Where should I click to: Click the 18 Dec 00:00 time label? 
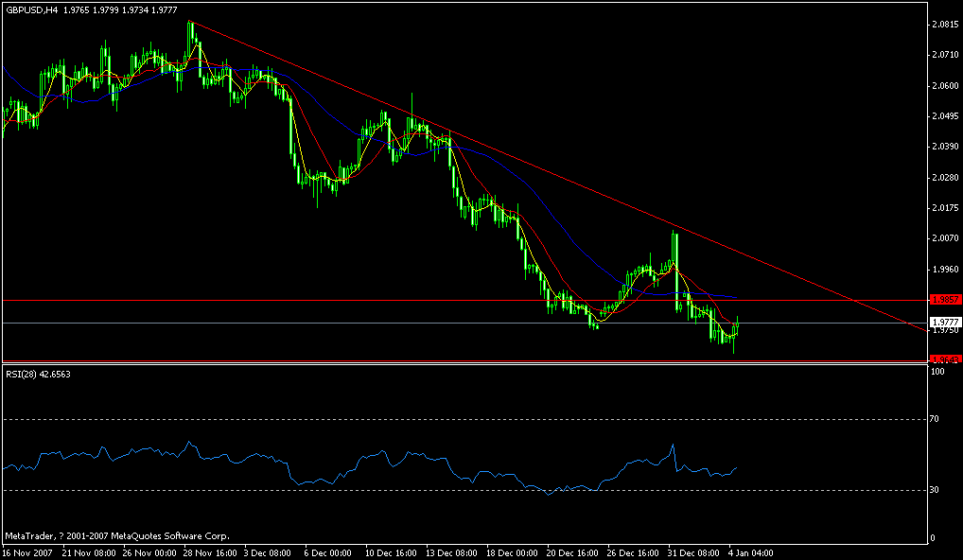tap(512, 552)
